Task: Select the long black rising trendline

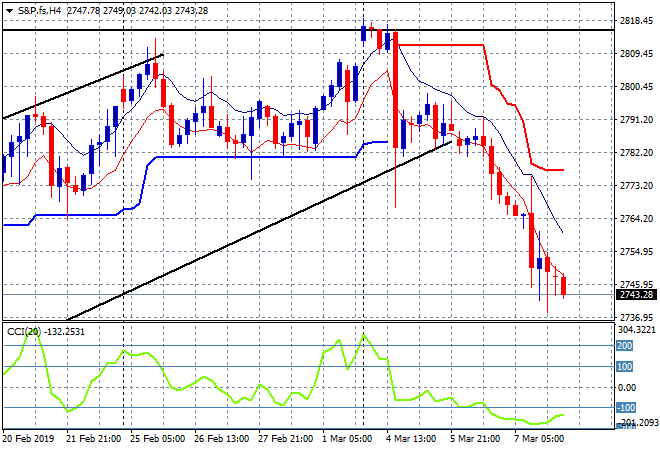Action: pos(259,231)
